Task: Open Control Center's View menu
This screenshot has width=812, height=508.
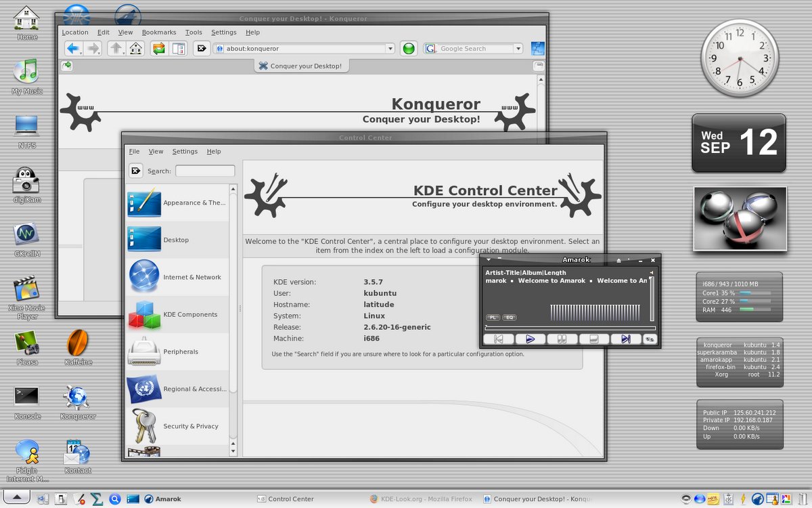Action: 156,151
